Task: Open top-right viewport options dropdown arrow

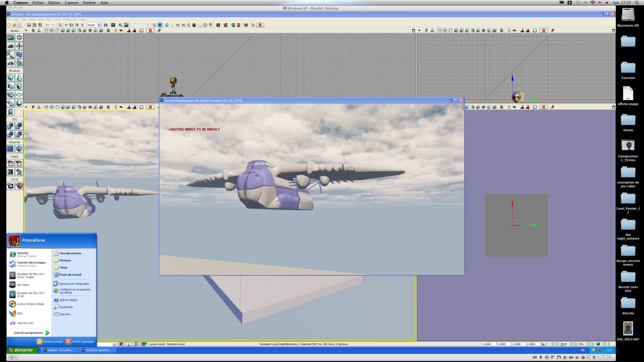Action: (x=419, y=31)
